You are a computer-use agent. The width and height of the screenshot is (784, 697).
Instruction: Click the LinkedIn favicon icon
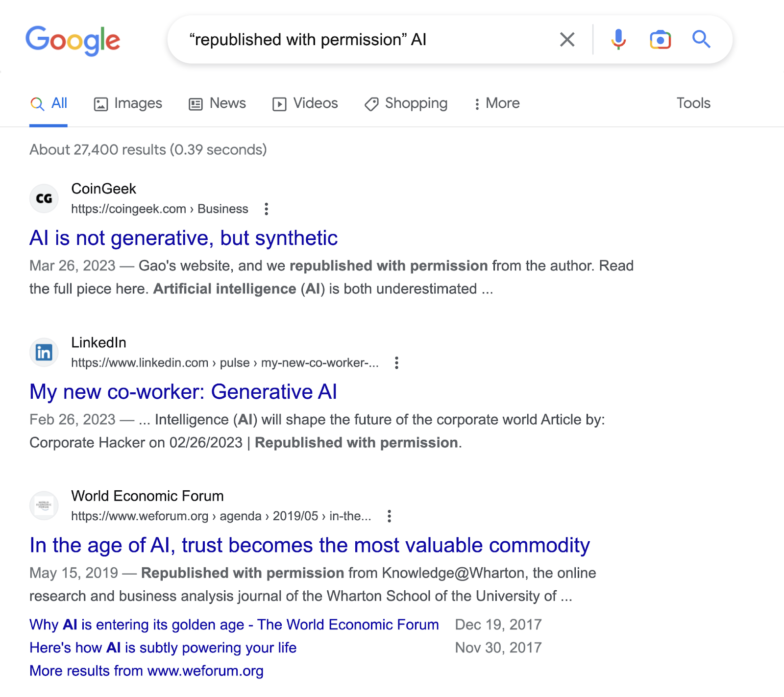[44, 352]
